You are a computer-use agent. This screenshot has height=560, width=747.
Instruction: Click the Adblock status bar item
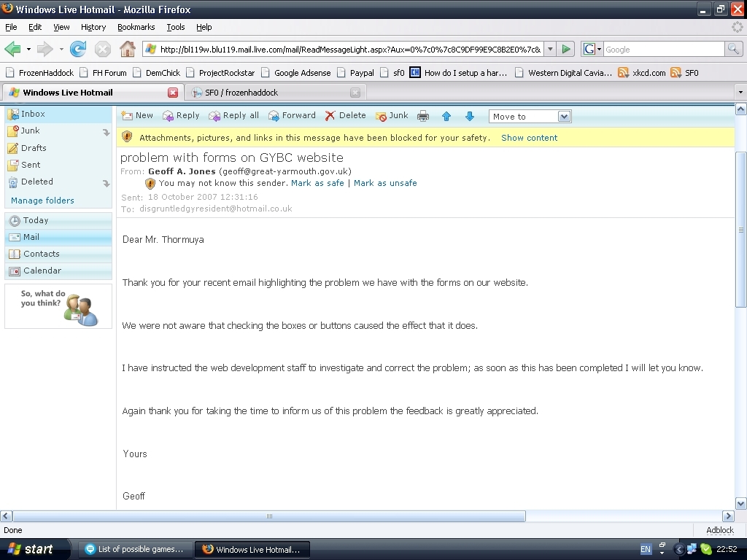point(719,530)
